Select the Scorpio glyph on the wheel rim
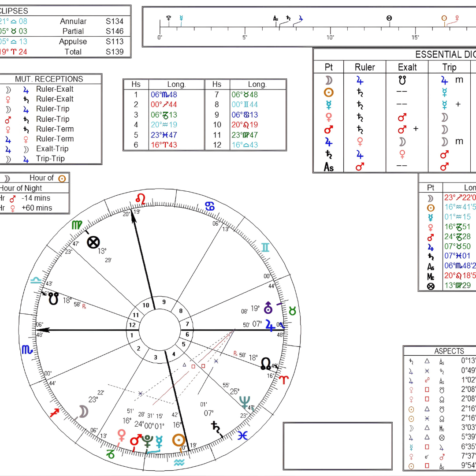 (27, 350)
